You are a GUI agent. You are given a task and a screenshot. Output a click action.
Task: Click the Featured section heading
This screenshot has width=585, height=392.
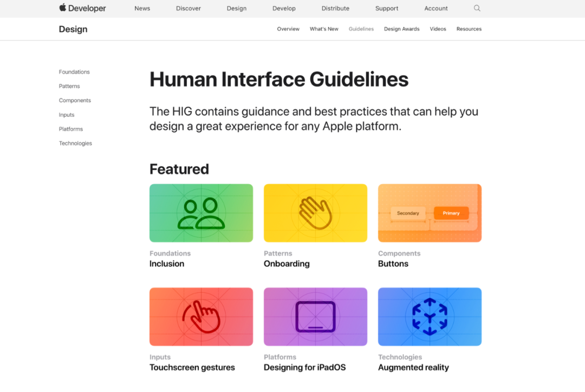(x=179, y=169)
